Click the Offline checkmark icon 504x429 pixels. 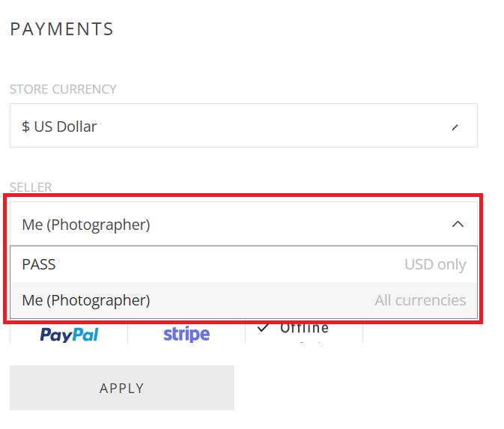(263, 328)
